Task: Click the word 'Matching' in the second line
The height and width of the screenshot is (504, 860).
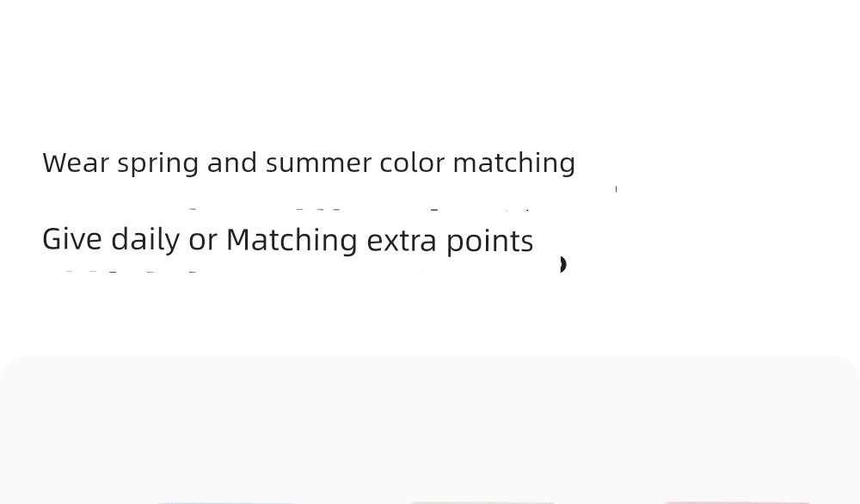Action: (292, 241)
